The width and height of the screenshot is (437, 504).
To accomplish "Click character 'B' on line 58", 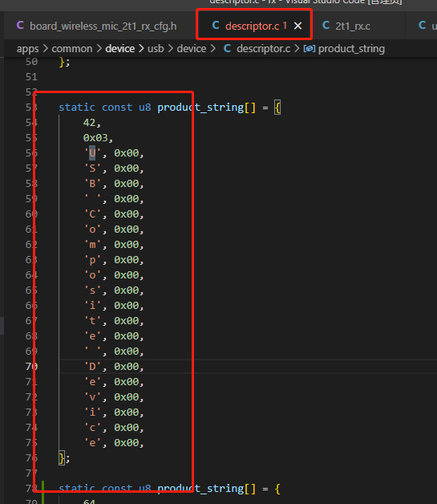I will (92, 184).
